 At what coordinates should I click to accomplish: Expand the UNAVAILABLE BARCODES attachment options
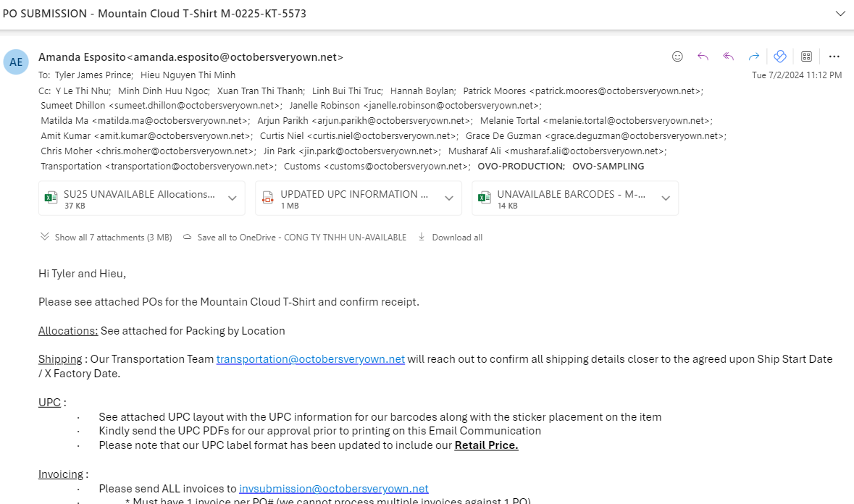coord(666,198)
